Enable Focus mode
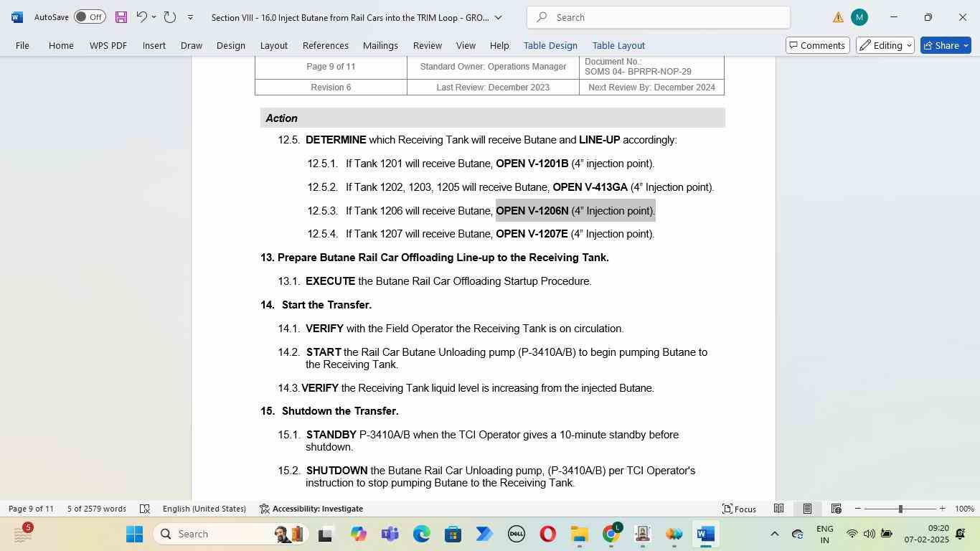980x551 pixels. [739, 509]
